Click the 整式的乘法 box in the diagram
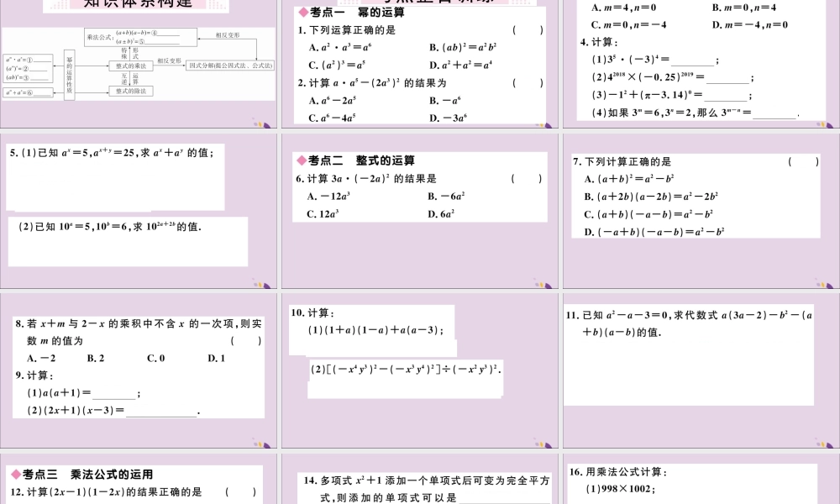Screen dimensions: 840x504 pos(131,66)
